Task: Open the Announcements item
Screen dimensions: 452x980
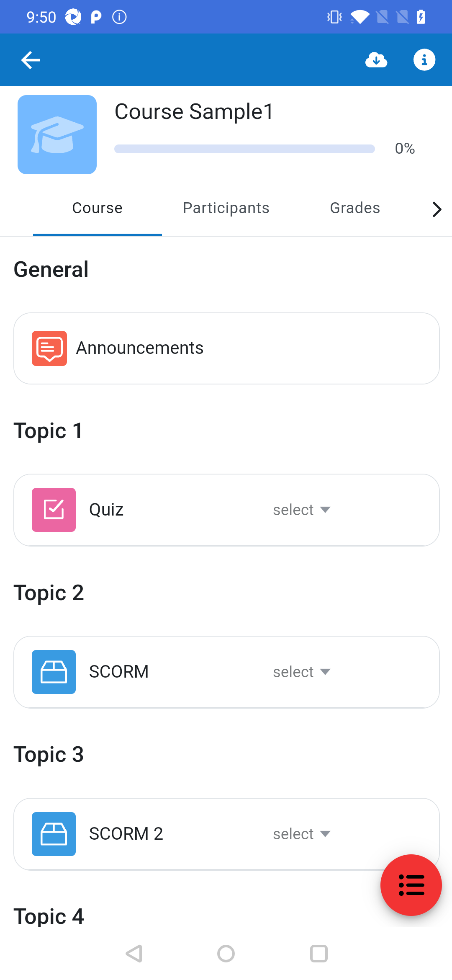Action: [x=226, y=348]
